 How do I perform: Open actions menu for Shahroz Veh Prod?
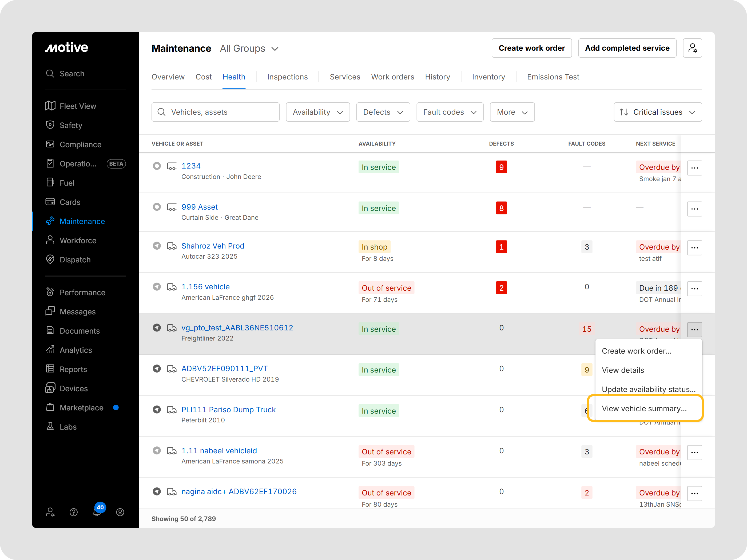click(x=694, y=248)
